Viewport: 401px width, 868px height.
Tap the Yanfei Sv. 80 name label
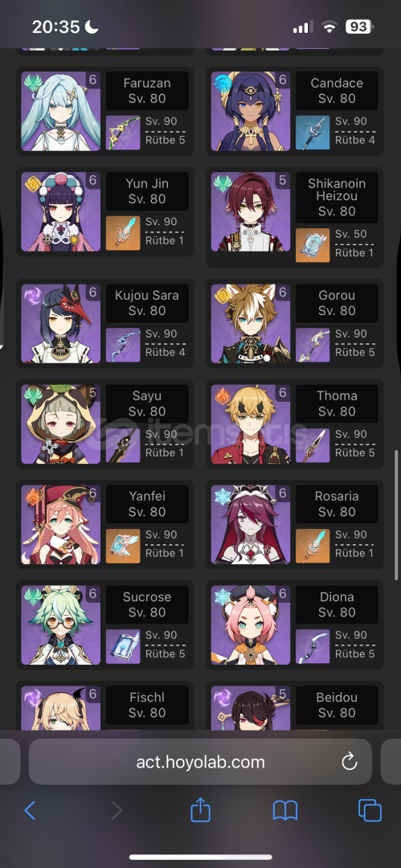pyautogui.click(x=147, y=504)
